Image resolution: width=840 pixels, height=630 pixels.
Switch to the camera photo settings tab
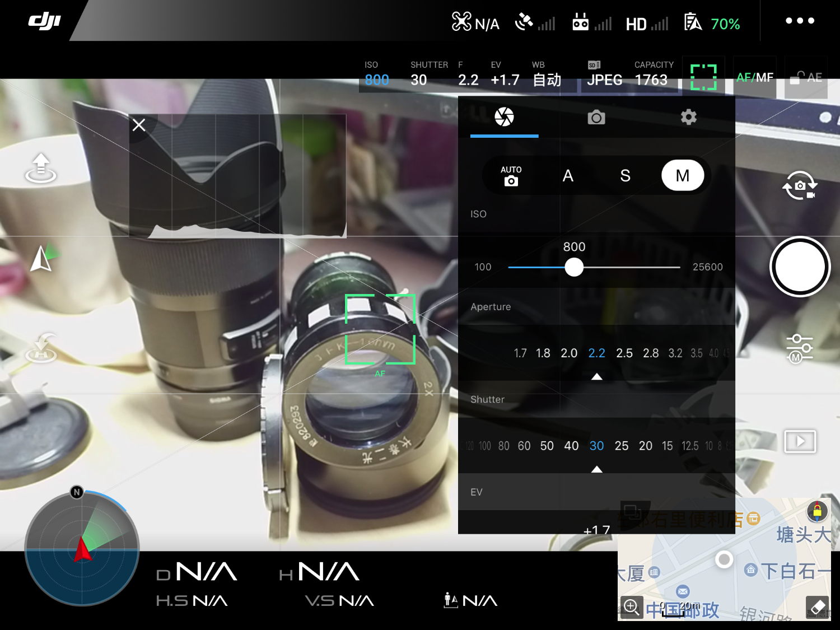click(596, 118)
